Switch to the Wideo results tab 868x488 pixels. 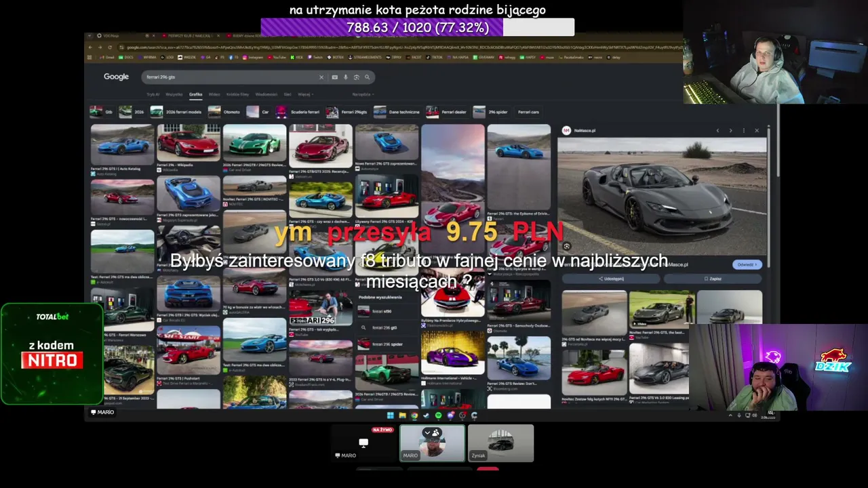tap(214, 94)
